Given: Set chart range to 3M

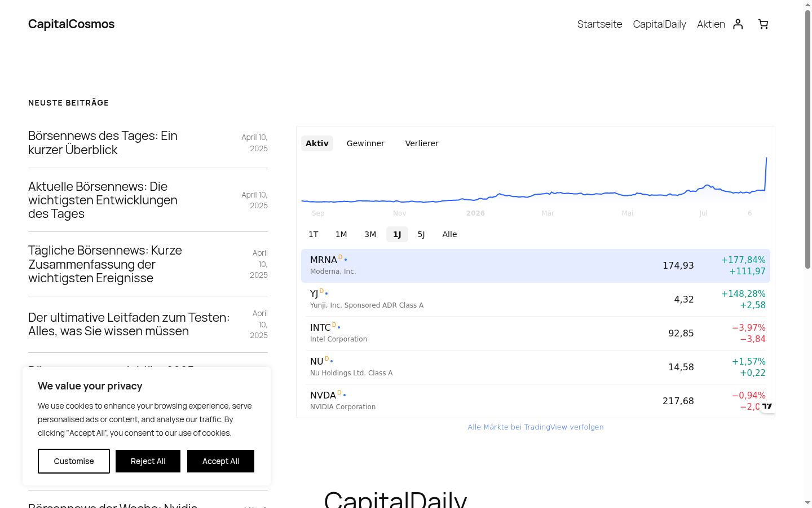Looking at the screenshot, I should coord(370,234).
